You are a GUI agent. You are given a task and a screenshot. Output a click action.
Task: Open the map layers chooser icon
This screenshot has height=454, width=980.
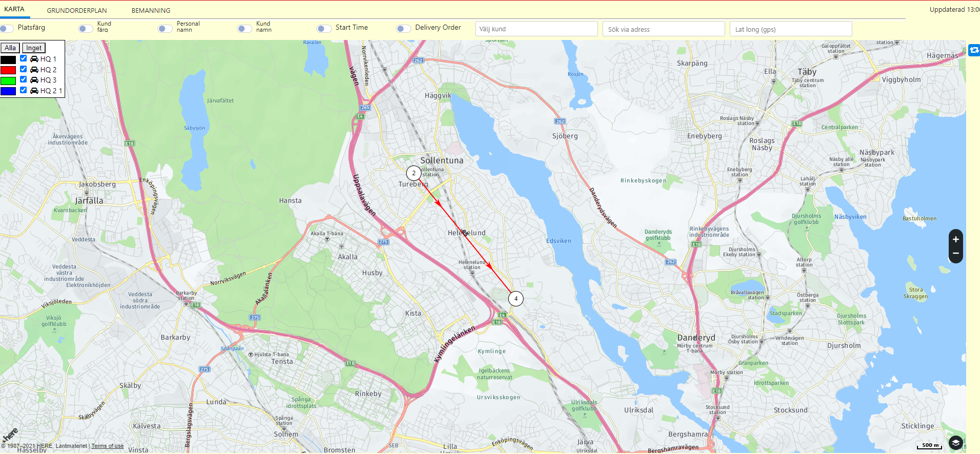pyautogui.click(x=955, y=442)
